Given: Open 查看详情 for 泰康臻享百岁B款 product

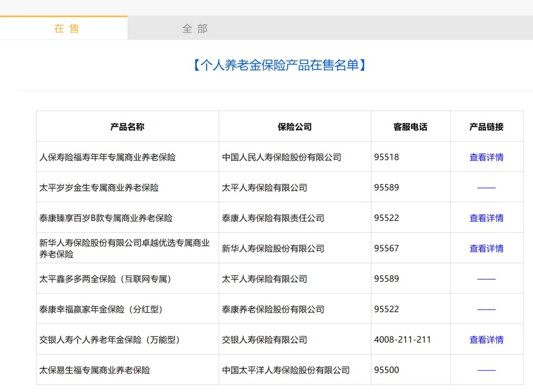Looking at the screenshot, I should click(x=486, y=218).
